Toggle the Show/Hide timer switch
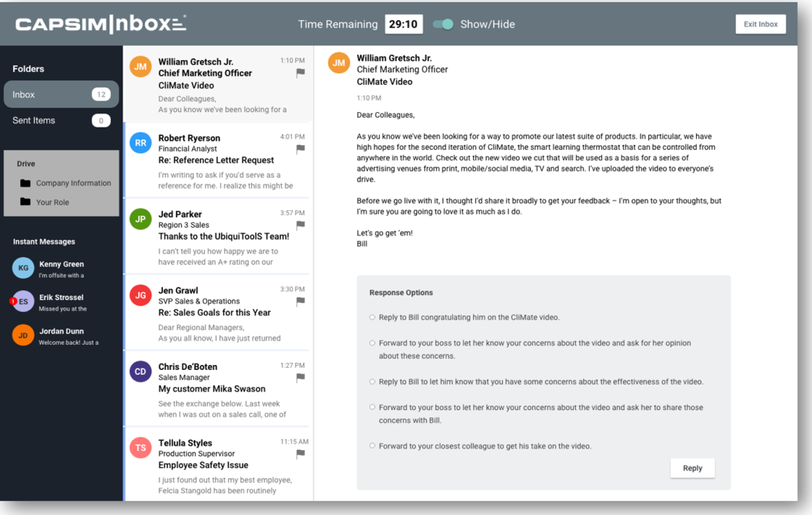Screen dimensions: 812x515 click(x=443, y=24)
